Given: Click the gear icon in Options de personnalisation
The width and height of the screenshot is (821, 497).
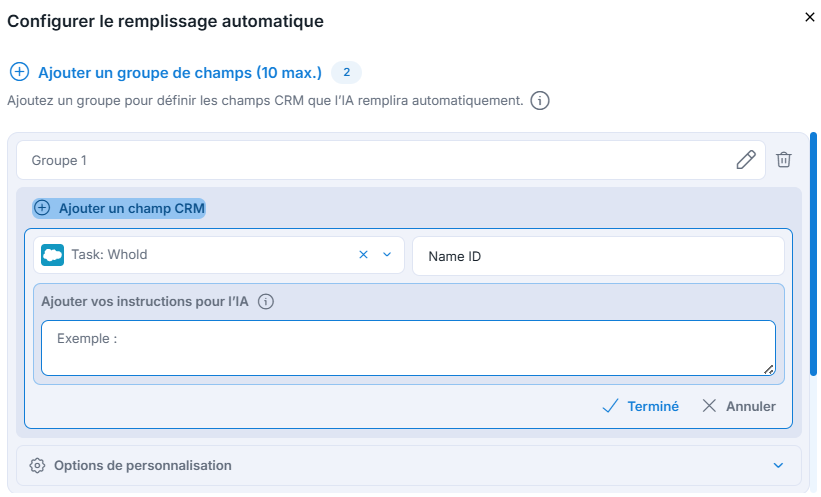Looking at the screenshot, I should tap(37, 466).
